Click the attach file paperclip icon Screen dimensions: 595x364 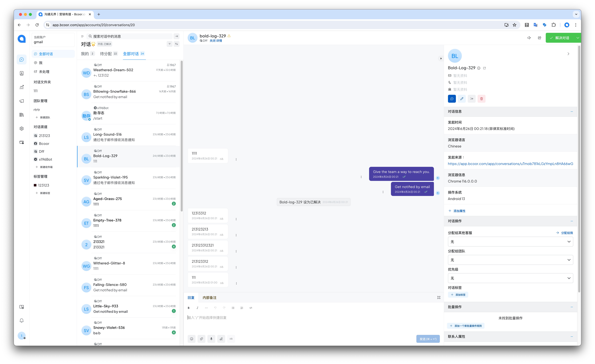[x=201, y=339]
